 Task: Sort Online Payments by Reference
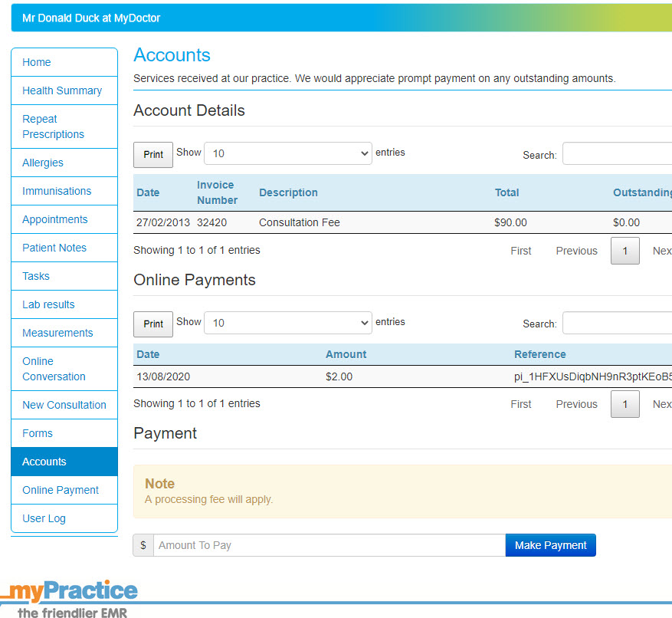point(539,354)
